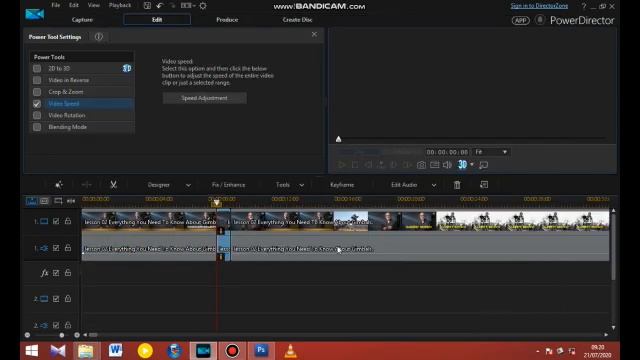Viewport: 640px width, 360px height.
Task: Click the timeline playhead marker on ruler
Action: [216, 202]
